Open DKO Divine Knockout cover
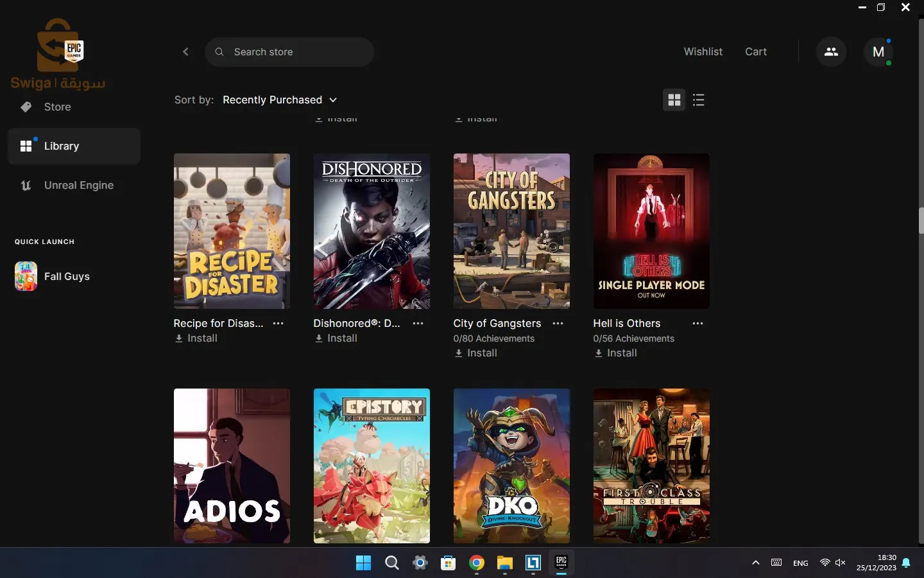The width and height of the screenshot is (924, 578). click(511, 466)
